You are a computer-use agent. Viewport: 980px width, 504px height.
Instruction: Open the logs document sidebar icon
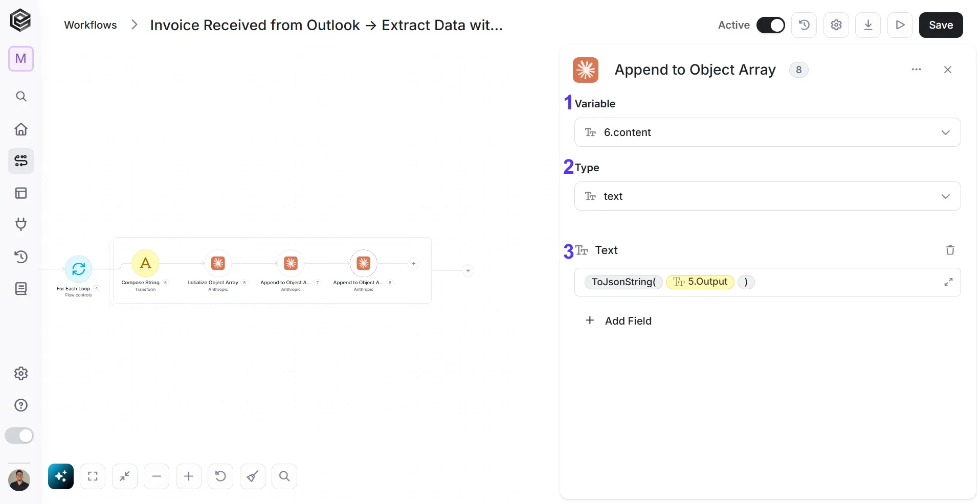click(21, 289)
